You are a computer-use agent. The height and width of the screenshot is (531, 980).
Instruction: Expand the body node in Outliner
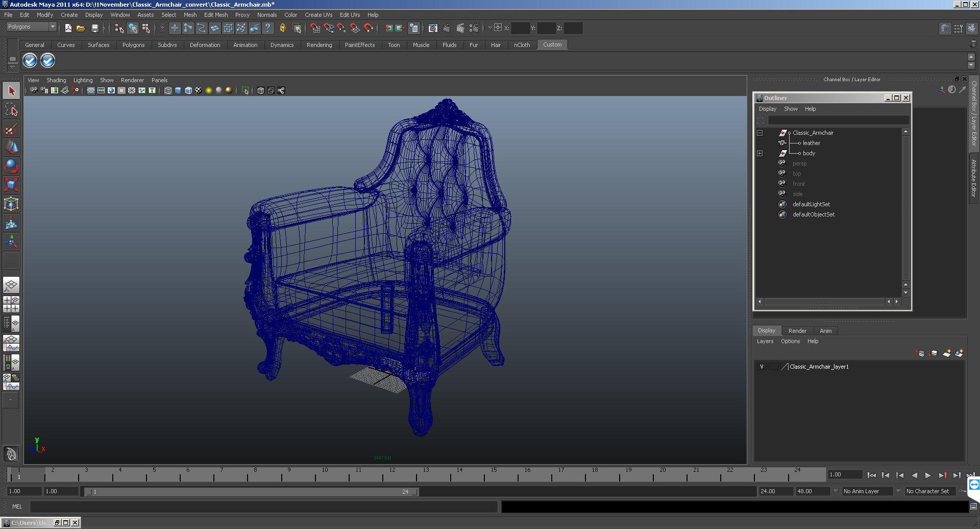[x=759, y=153]
